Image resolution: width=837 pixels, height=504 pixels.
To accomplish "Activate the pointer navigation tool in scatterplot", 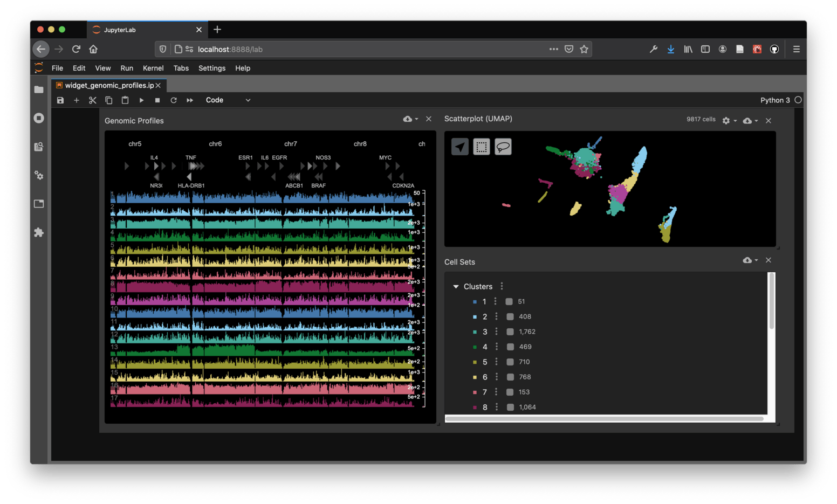I will [x=460, y=147].
